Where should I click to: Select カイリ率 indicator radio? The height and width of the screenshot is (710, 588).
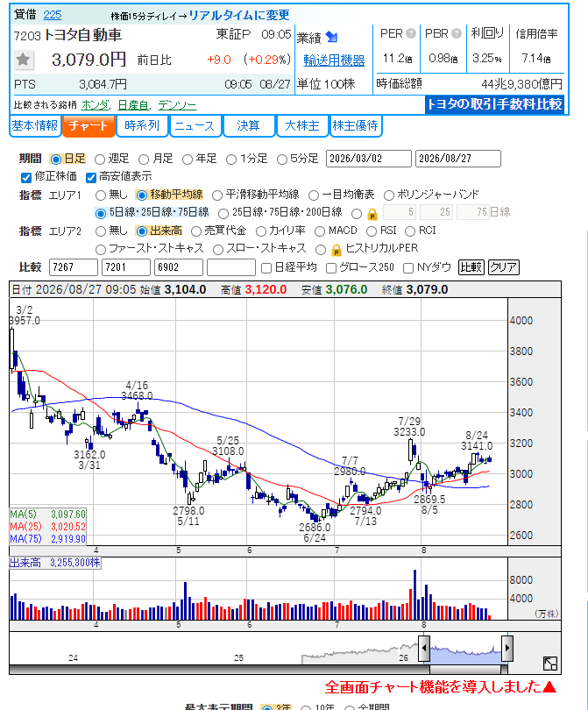tap(261, 231)
